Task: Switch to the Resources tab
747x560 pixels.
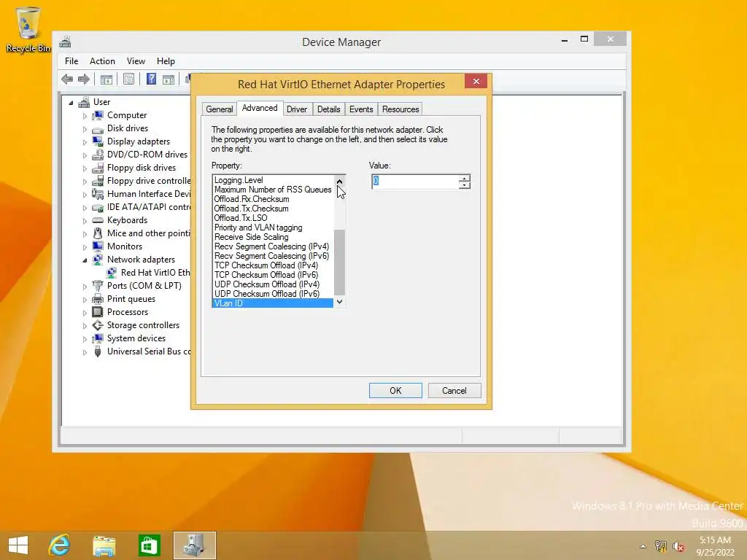Action: point(400,109)
